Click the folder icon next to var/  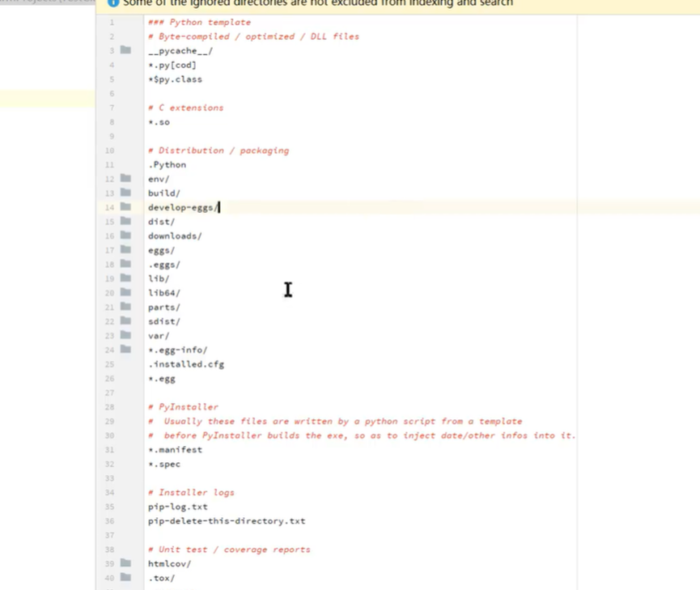tap(126, 335)
